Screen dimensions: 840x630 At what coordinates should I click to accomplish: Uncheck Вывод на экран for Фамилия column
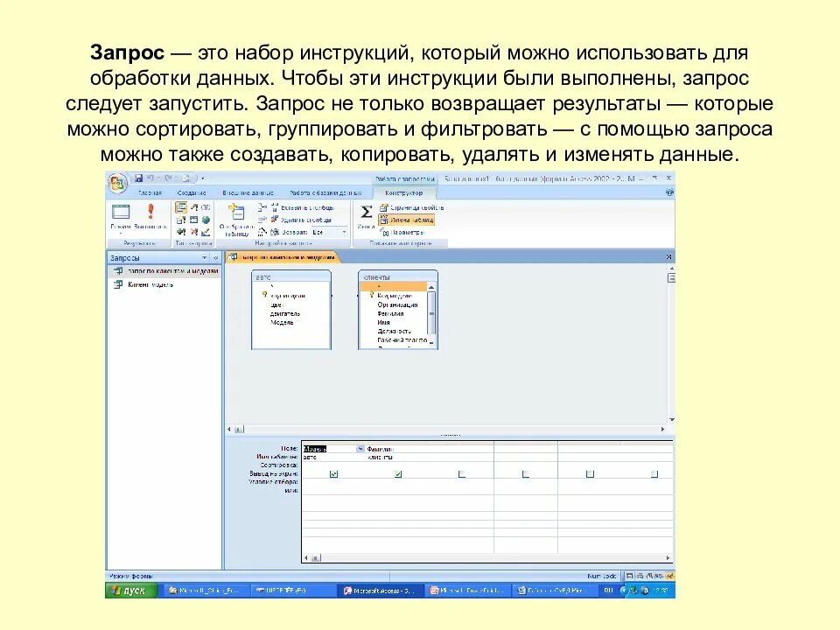(397, 474)
